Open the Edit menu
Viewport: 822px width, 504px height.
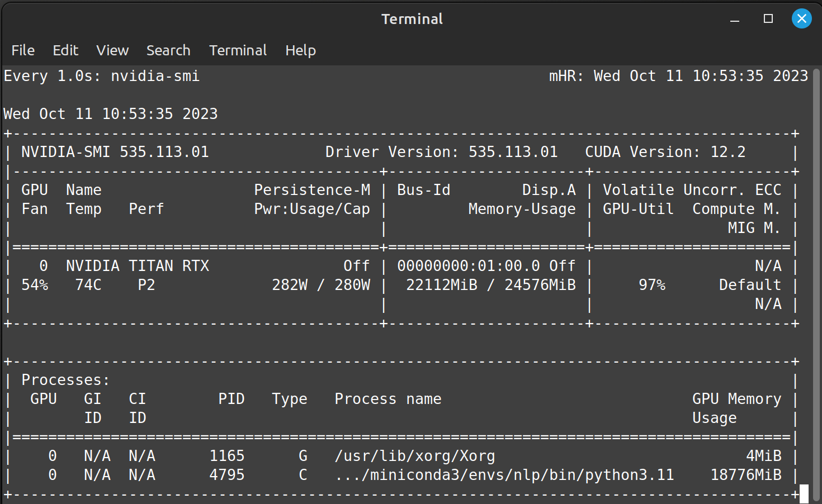point(65,50)
